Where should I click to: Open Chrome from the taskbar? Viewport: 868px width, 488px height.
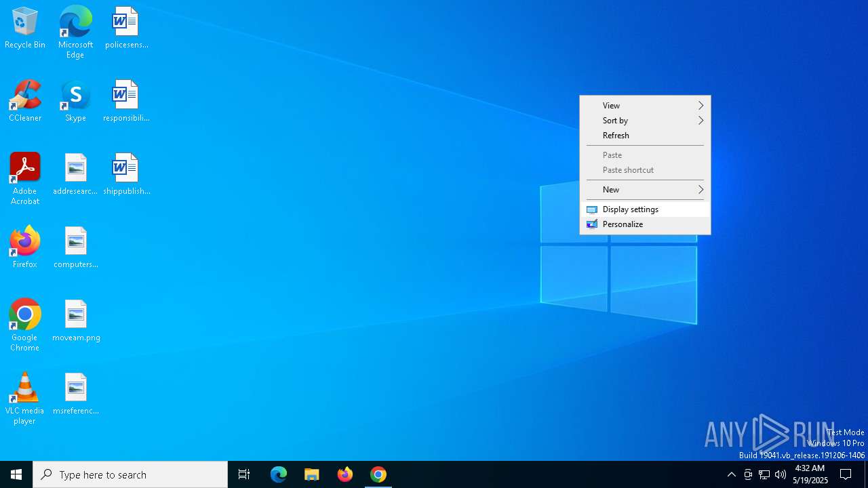(378, 474)
